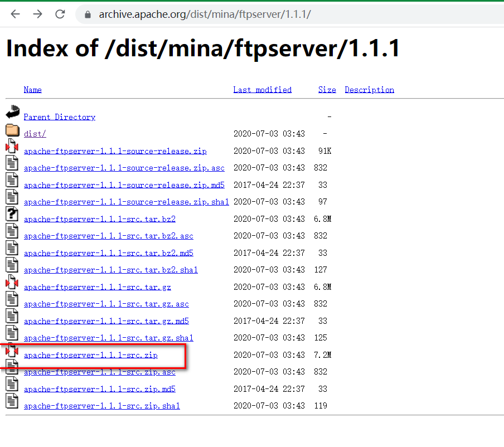Download apache-ftpserver-1.1.1-src.tar.gz
This screenshot has width=504, height=447.
coord(98,288)
